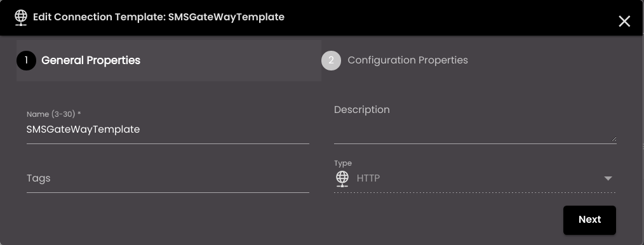Open the Configuration Properties step
Viewport: 644px width, 245px height.
(x=408, y=60)
